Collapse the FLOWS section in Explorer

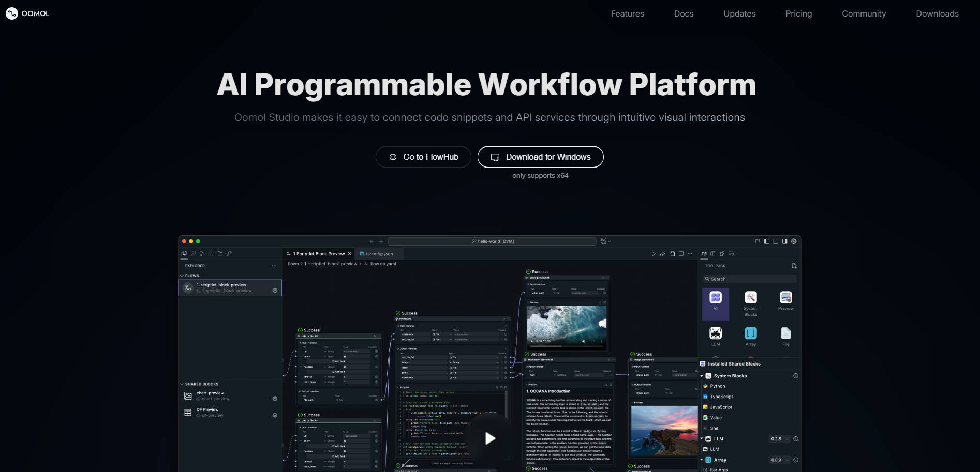(x=182, y=276)
